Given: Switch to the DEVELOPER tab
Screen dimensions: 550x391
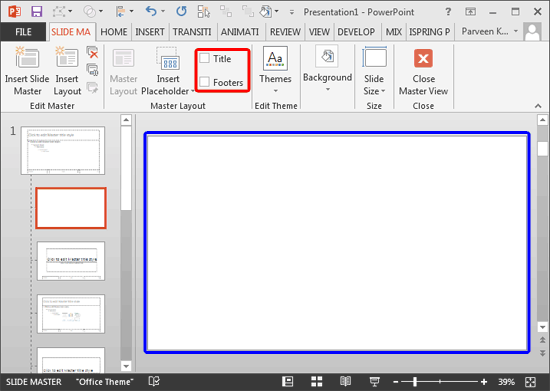Looking at the screenshot, I should [356, 32].
